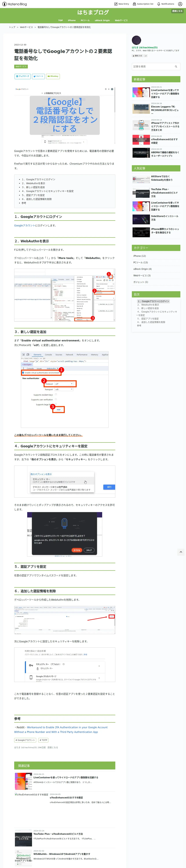The height and width of the screenshot is (868, 186).
Task: Click the scroll-to-top chevron button
Action: [x=181, y=552]
